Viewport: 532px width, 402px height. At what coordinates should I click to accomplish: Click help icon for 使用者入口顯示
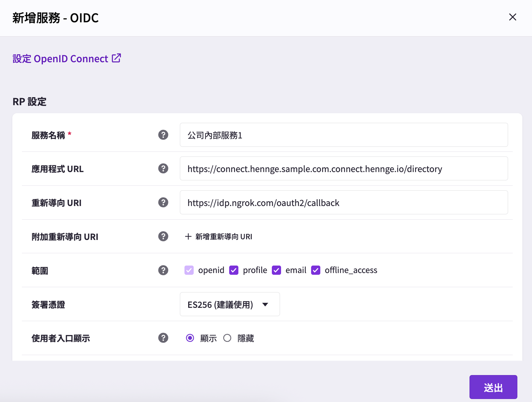coord(163,338)
